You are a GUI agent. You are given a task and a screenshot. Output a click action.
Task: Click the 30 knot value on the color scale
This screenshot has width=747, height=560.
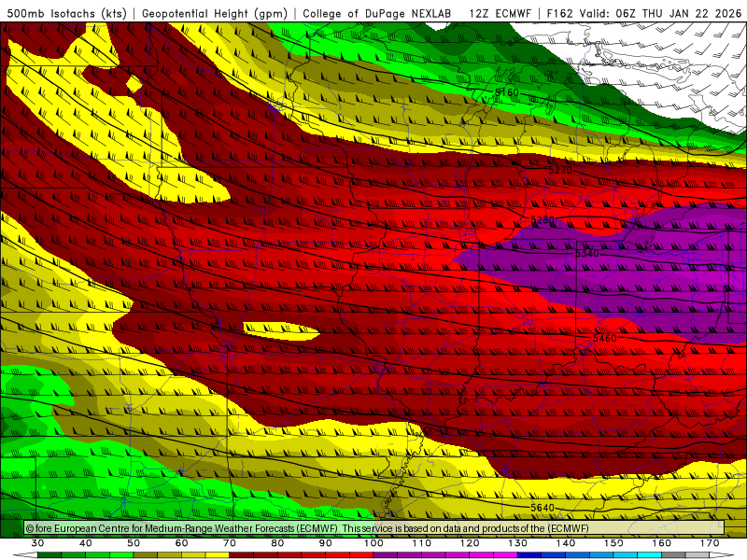37,543
